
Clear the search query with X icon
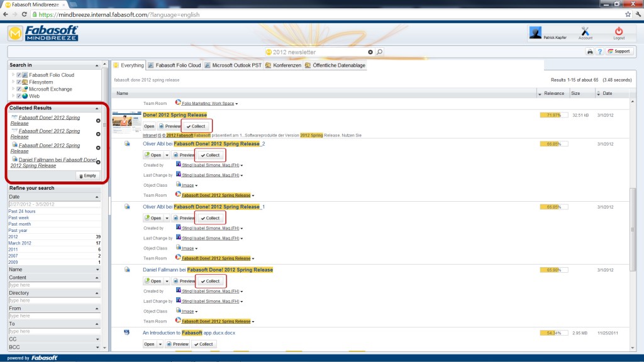pyautogui.click(x=370, y=52)
